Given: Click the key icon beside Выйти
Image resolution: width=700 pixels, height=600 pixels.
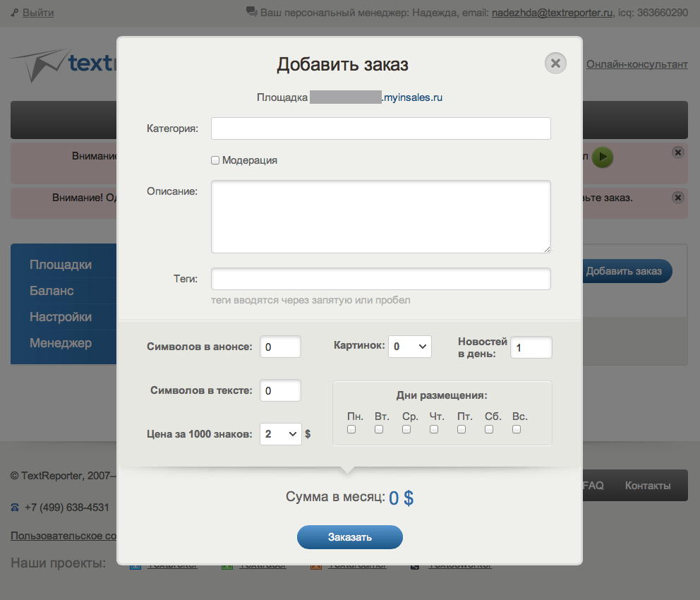Looking at the screenshot, I should (15, 13).
